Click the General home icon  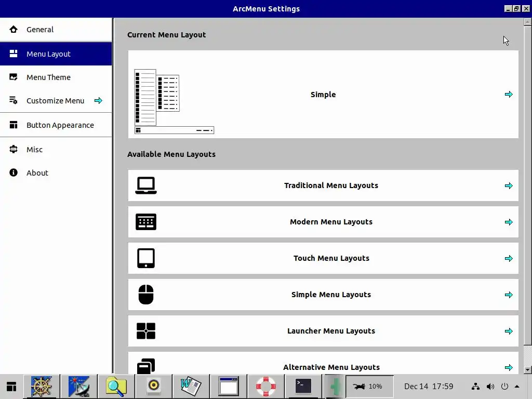[14, 30]
